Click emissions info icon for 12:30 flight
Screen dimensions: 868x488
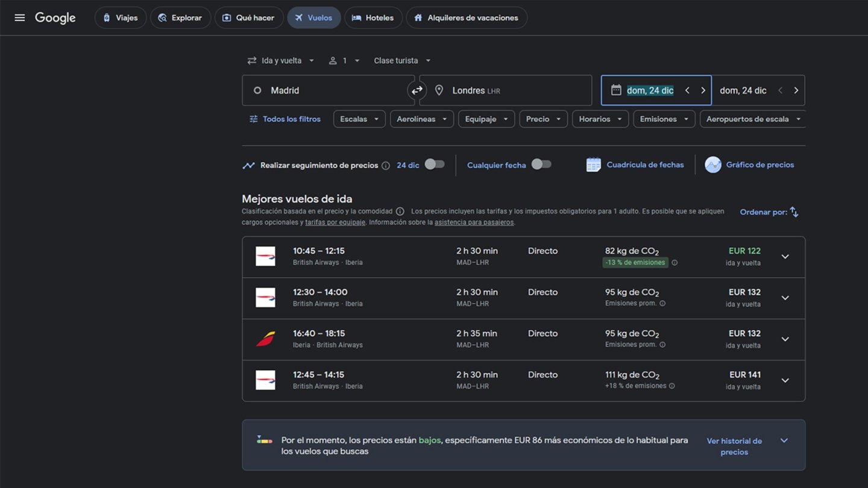[662, 304]
